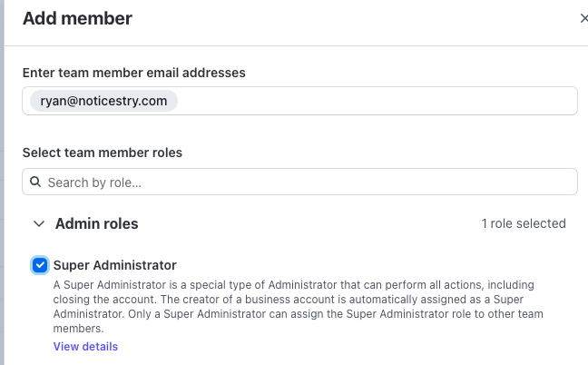Viewport: 588px width, 365px height.
Task: Click the magnifier icon in role search
Action: click(35, 182)
